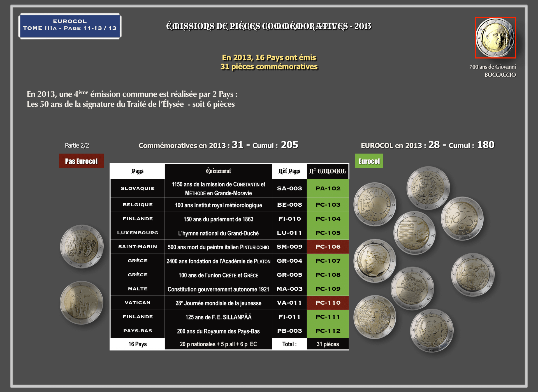538x392 pixels.
Task: Click the red PC-106 Eurocol number
Action: click(x=328, y=247)
